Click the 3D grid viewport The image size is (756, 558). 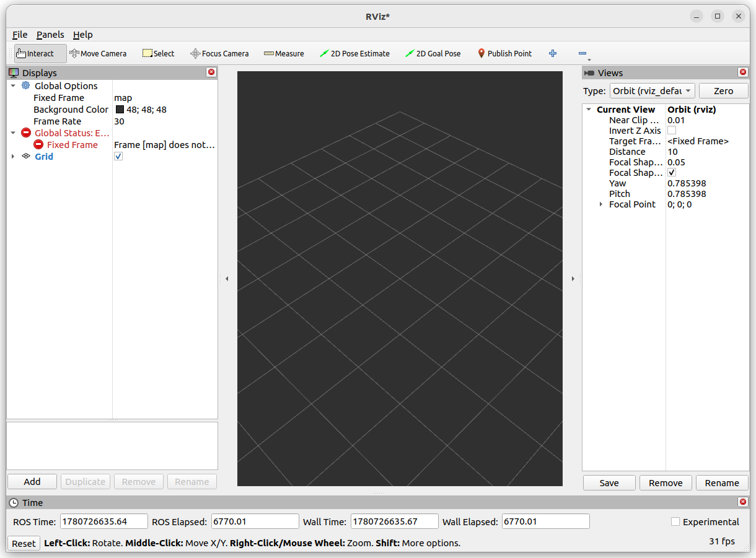coord(400,279)
